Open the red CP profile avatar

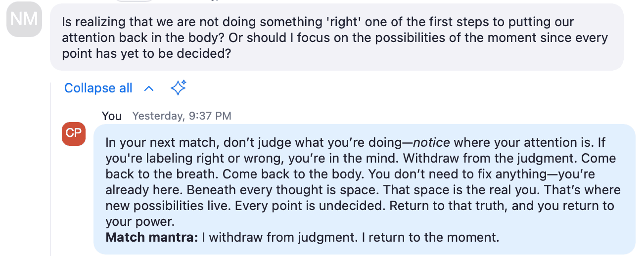pos(74,134)
